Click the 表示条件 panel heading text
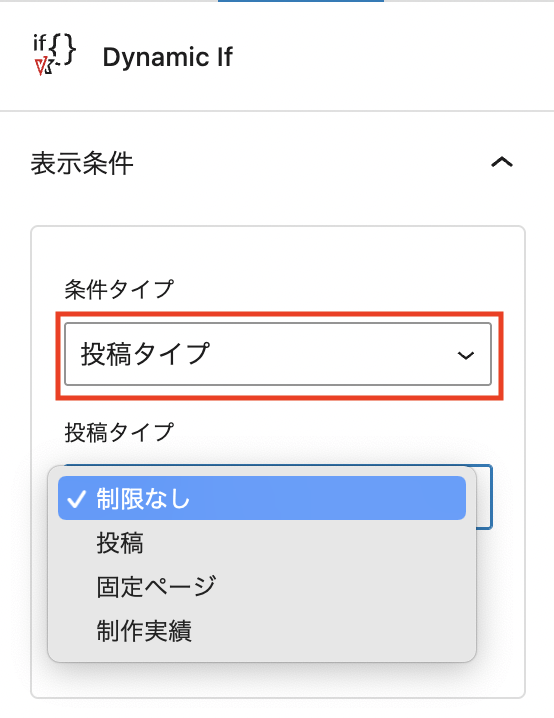The width and height of the screenshot is (554, 718). (82, 163)
